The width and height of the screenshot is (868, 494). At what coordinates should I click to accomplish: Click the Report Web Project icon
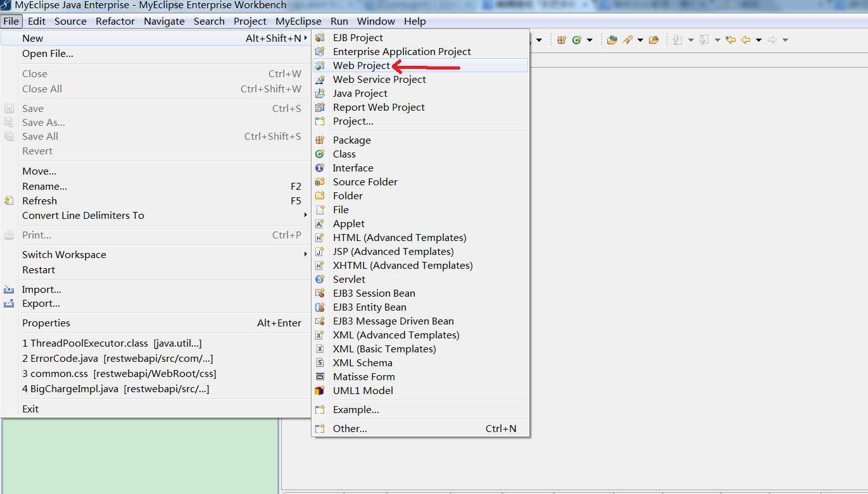click(x=320, y=107)
